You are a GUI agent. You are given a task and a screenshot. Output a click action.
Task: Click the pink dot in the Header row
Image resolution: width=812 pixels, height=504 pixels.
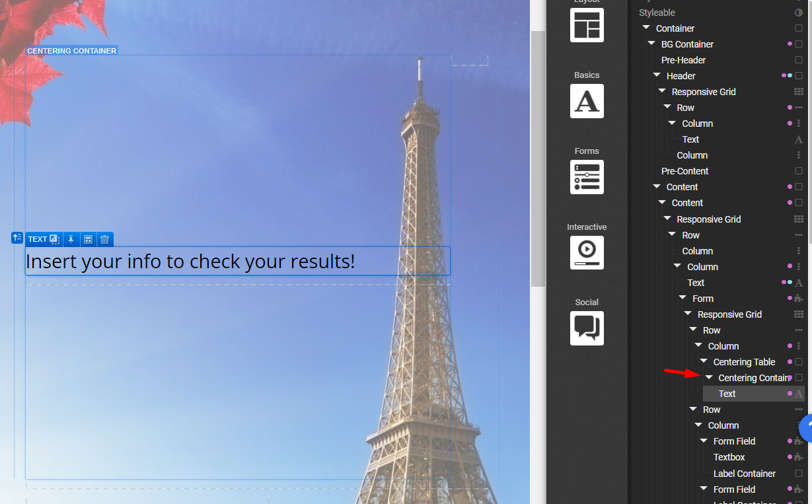point(784,76)
